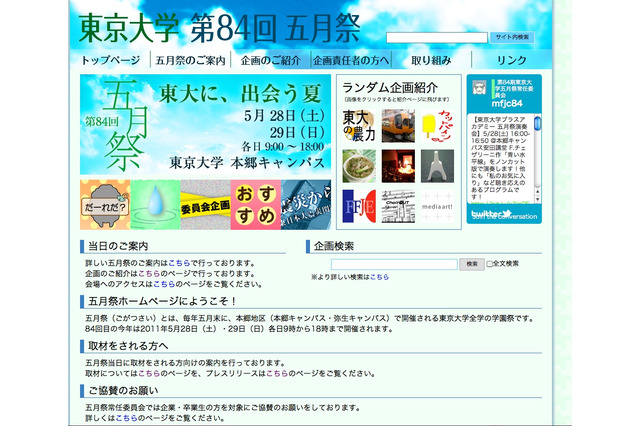Click こちら link in 会場へのアクセス line
The height and width of the screenshot is (426, 640).
(164, 284)
